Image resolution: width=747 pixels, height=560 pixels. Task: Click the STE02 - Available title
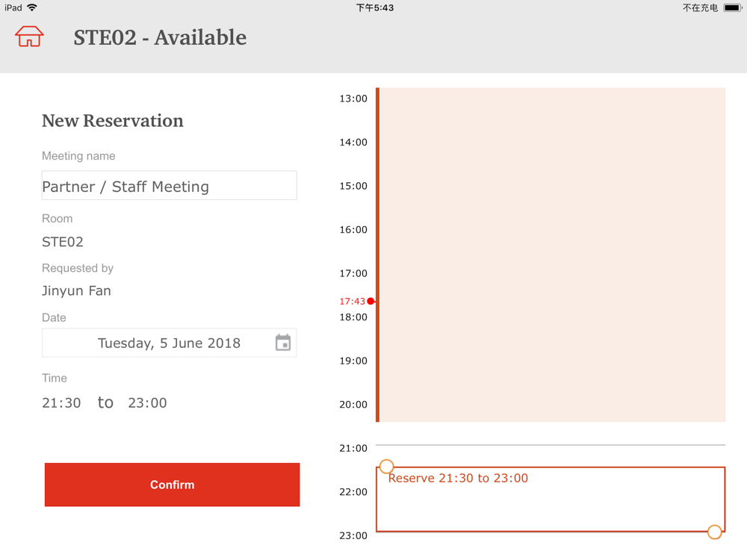pyautogui.click(x=160, y=37)
